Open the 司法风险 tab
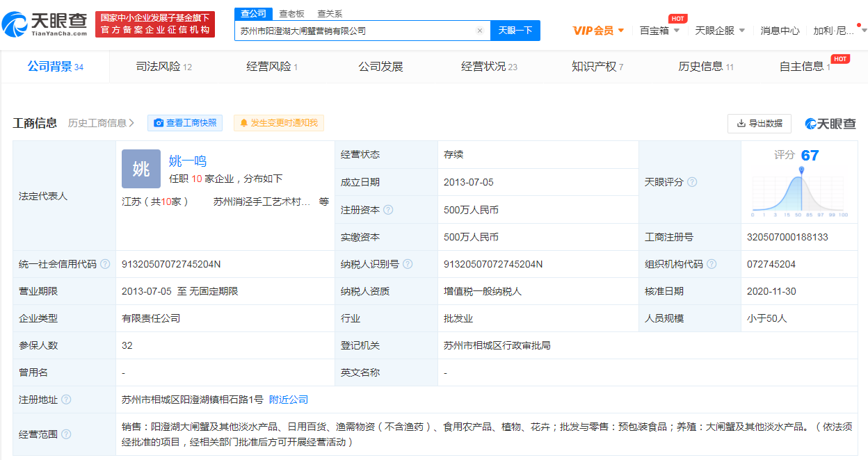 tap(163, 67)
